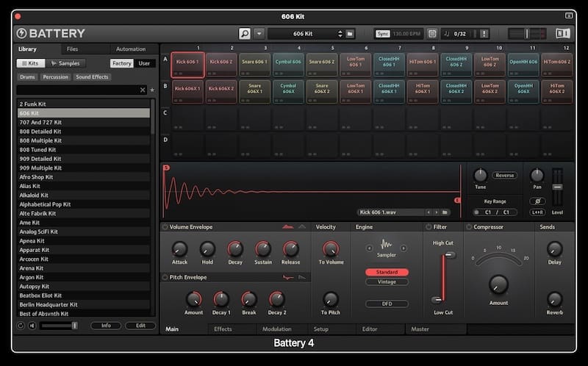Choose the User content filter
The height and width of the screenshot is (366, 588).
click(x=144, y=63)
